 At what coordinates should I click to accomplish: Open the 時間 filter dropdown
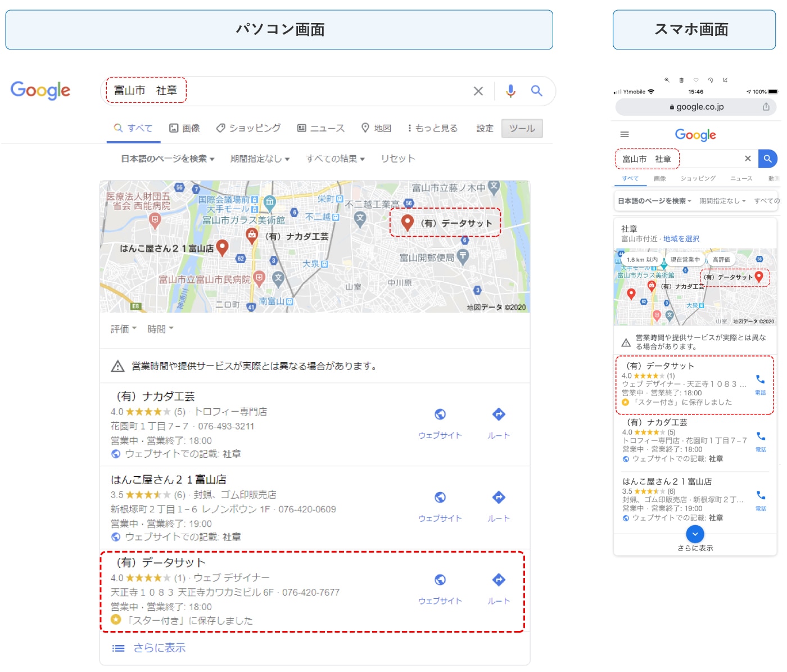160,329
